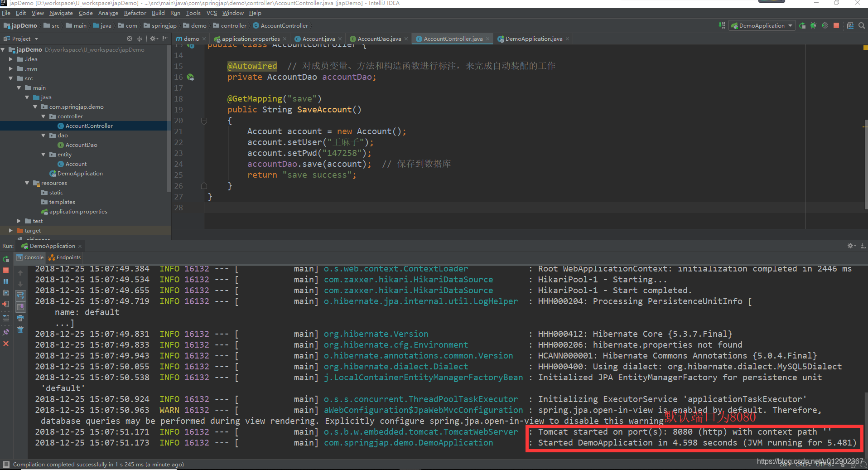The image size is (868, 470).
Task: Click the compilation status message in status bar
Action: click(98, 464)
